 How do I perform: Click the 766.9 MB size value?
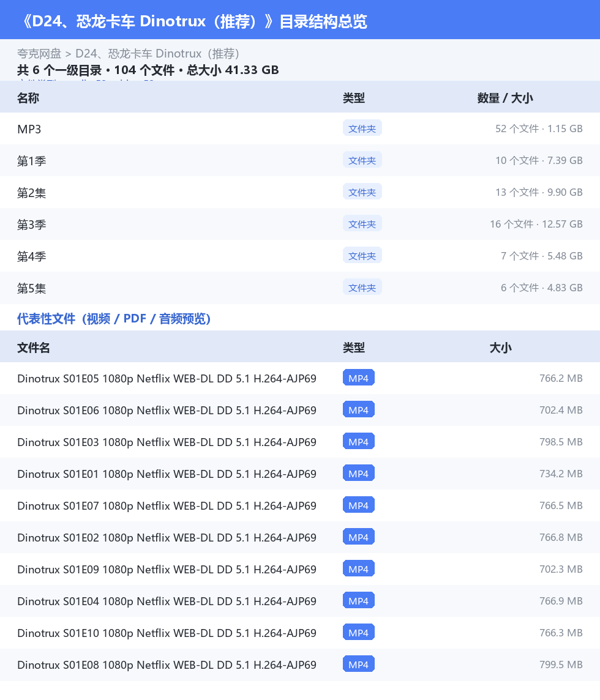561,601
